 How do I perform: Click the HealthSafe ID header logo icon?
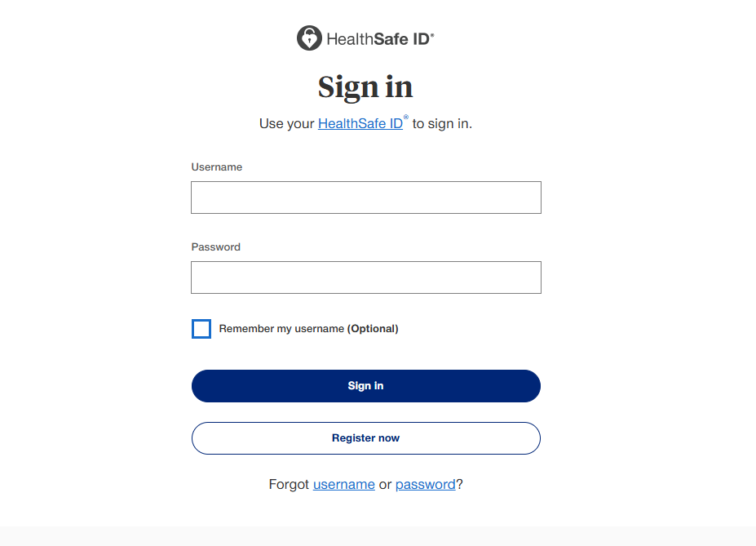[x=308, y=38]
